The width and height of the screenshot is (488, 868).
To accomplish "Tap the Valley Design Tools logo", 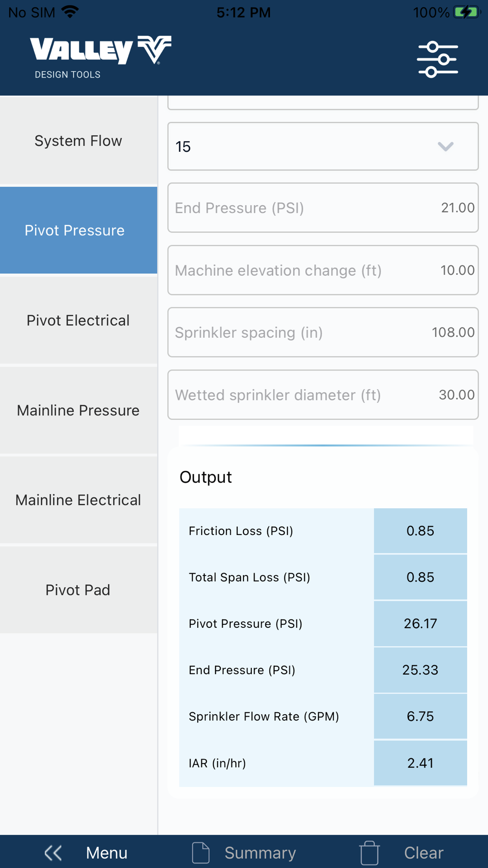I will click(x=100, y=57).
